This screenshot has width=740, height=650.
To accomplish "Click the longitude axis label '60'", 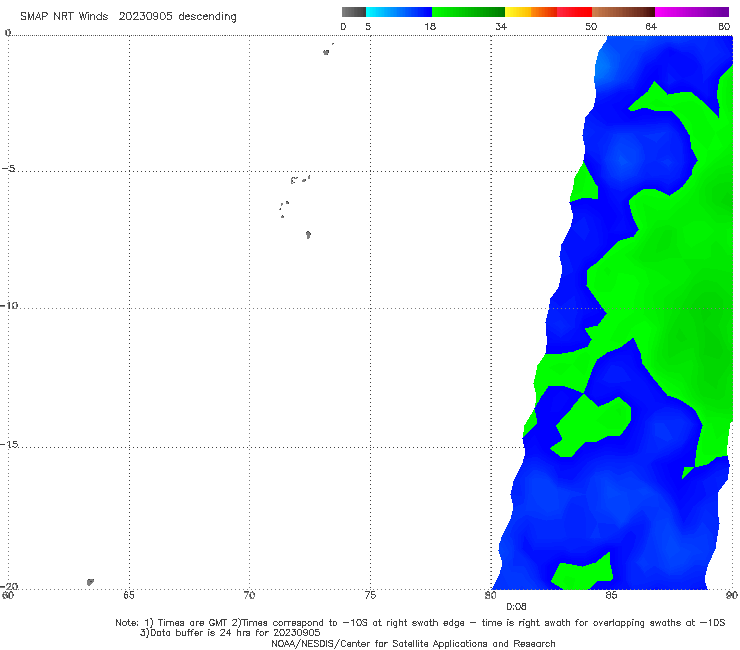I will (8, 595).
